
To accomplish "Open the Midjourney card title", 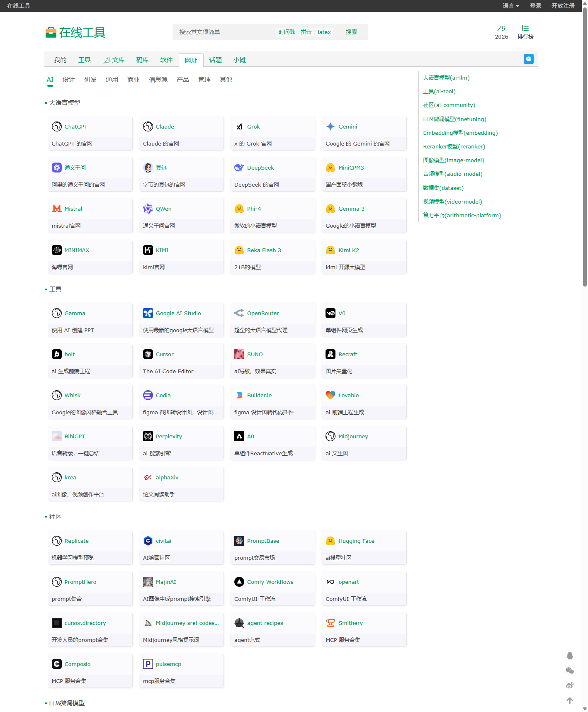I will pos(353,436).
